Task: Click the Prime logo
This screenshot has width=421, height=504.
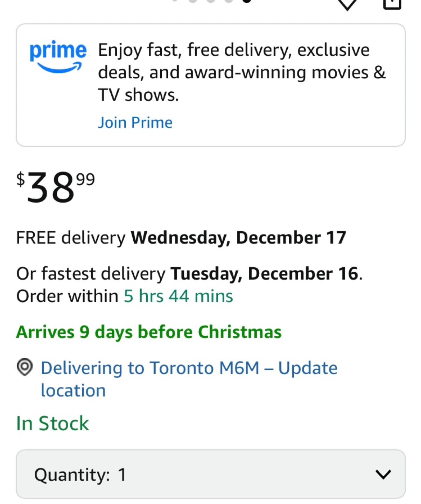Action: tap(58, 57)
